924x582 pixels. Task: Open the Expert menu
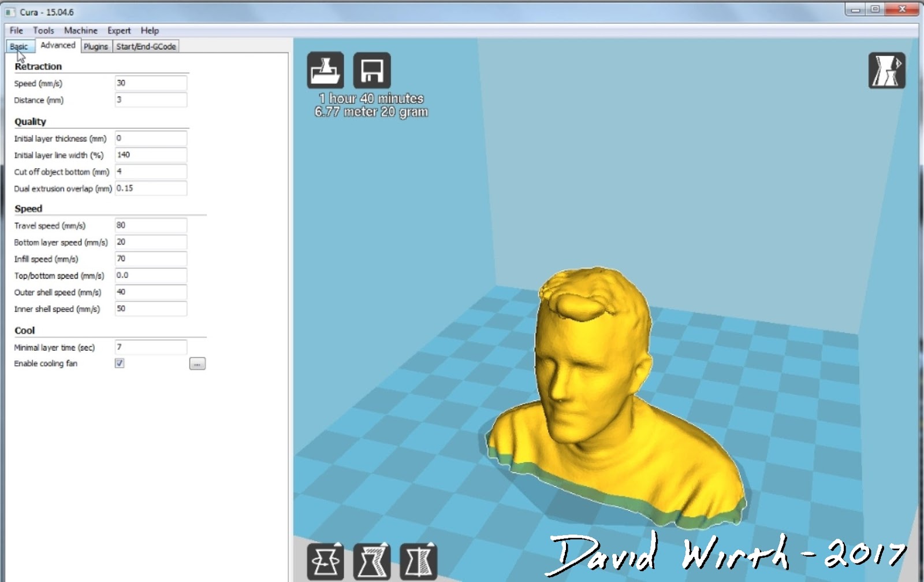[x=119, y=30]
